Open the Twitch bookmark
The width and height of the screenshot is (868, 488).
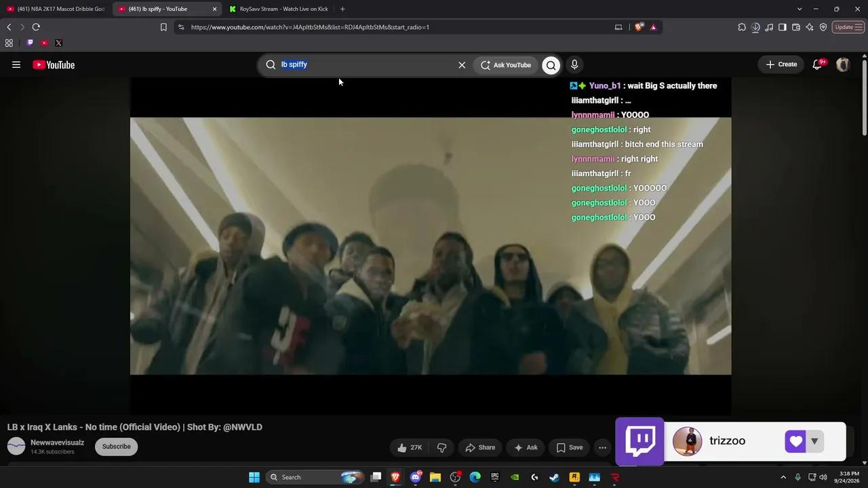coord(30,43)
